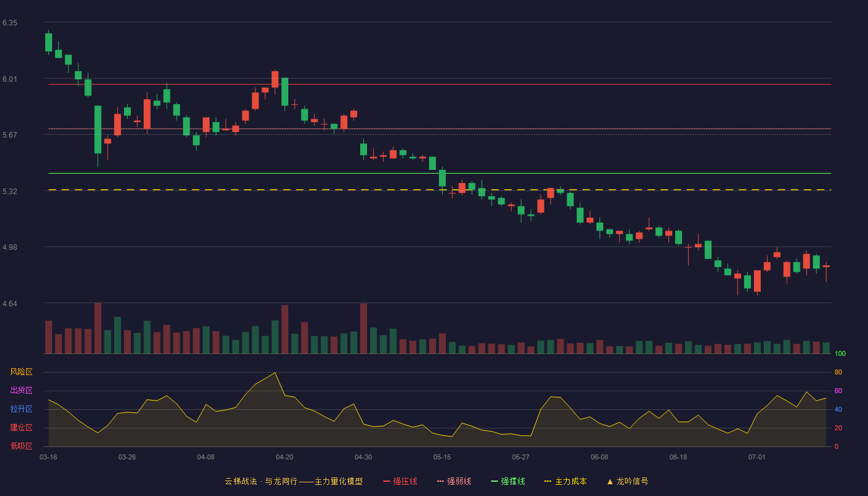Click the 低吸区 zone label
868x496 pixels.
(21, 446)
